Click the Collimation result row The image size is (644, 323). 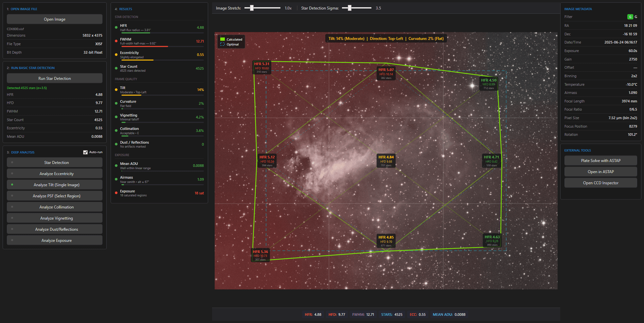click(159, 131)
